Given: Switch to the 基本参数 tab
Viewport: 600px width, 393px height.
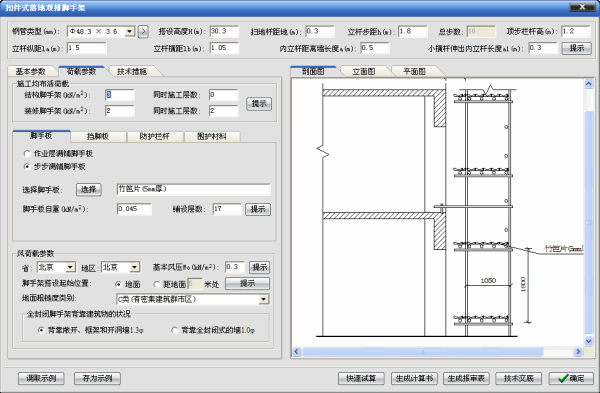Looking at the screenshot, I should tap(31, 71).
